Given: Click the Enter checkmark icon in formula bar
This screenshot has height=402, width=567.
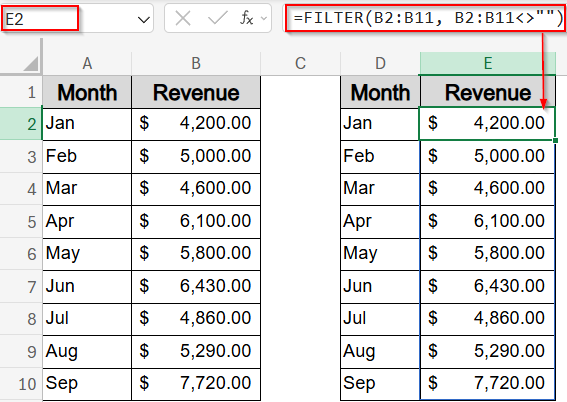Looking at the screenshot, I should pos(218,18).
